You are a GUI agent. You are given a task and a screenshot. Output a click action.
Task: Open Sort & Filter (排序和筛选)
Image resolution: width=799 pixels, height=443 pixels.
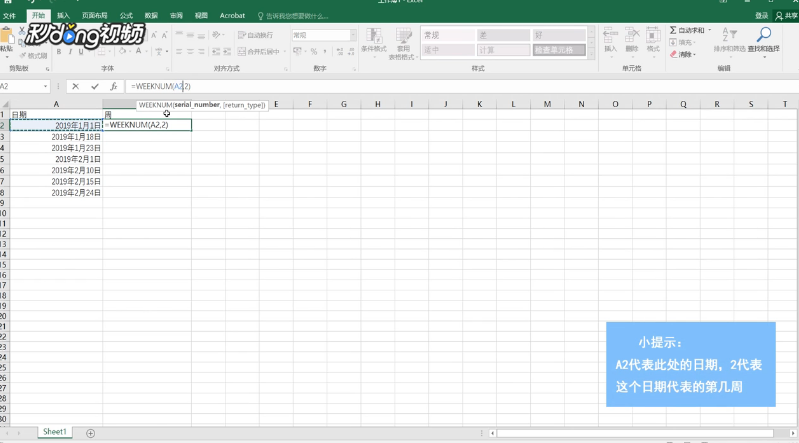729,40
